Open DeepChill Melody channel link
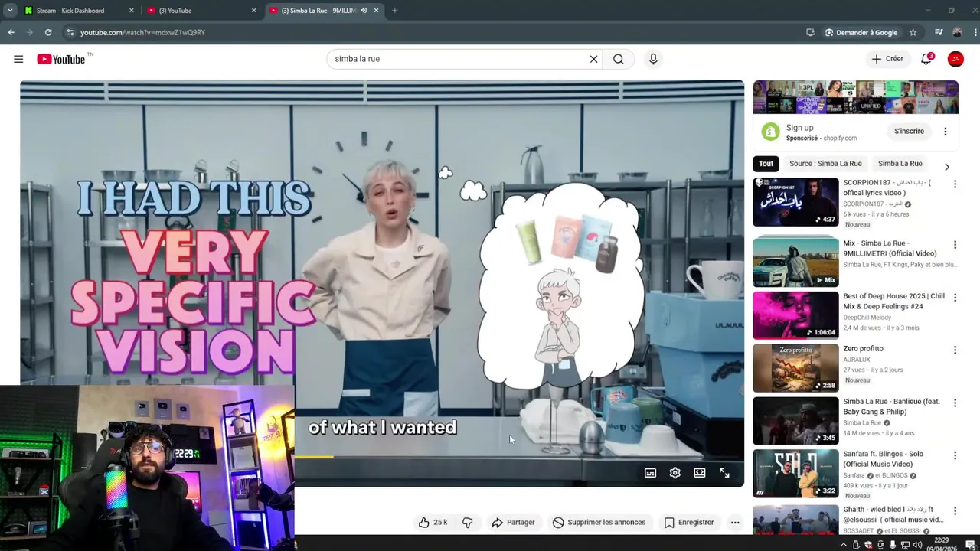 (867, 318)
